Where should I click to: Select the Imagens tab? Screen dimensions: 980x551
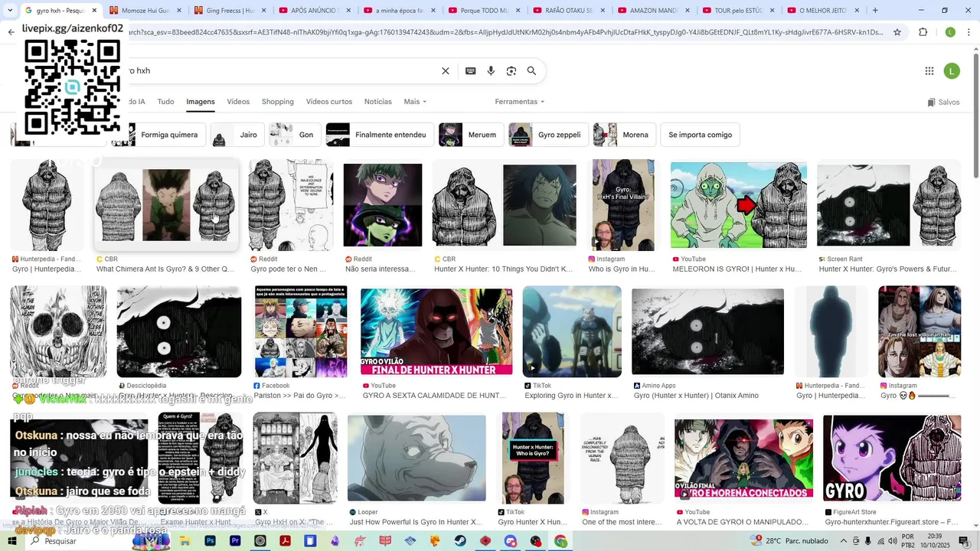click(x=201, y=102)
